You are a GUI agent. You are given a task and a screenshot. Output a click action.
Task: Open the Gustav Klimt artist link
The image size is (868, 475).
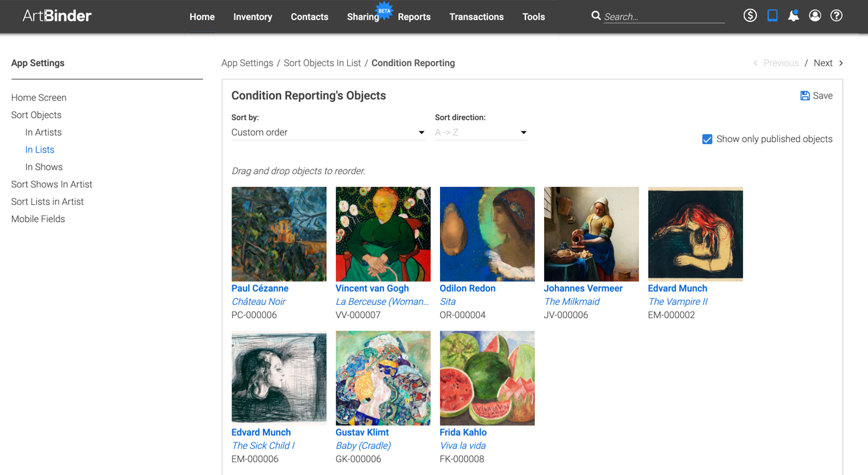click(362, 432)
